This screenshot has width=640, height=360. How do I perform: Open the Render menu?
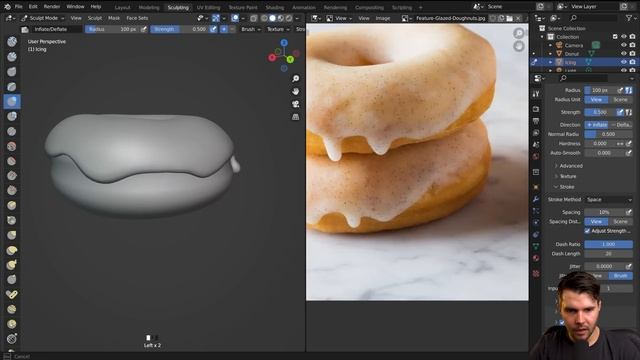coord(52,7)
